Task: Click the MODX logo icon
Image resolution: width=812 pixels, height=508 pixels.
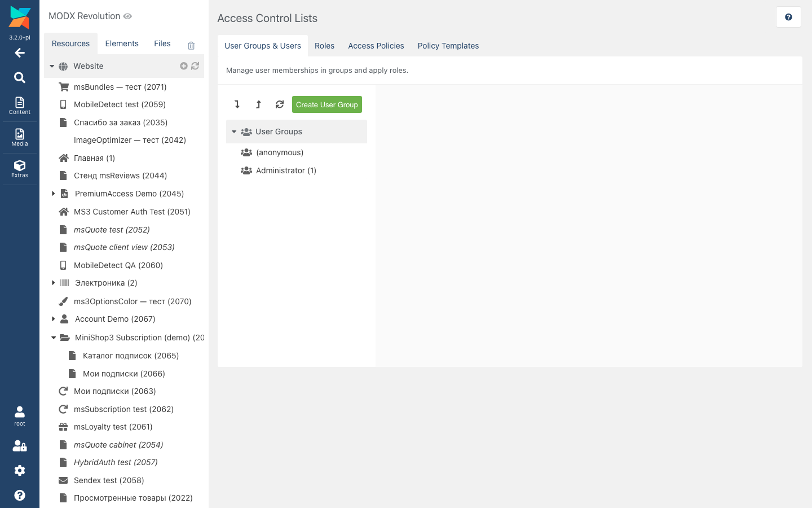Action: point(20,17)
